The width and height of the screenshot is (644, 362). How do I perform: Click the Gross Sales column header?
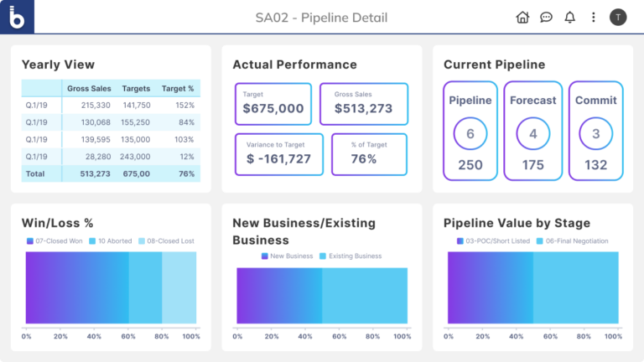click(88, 88)
